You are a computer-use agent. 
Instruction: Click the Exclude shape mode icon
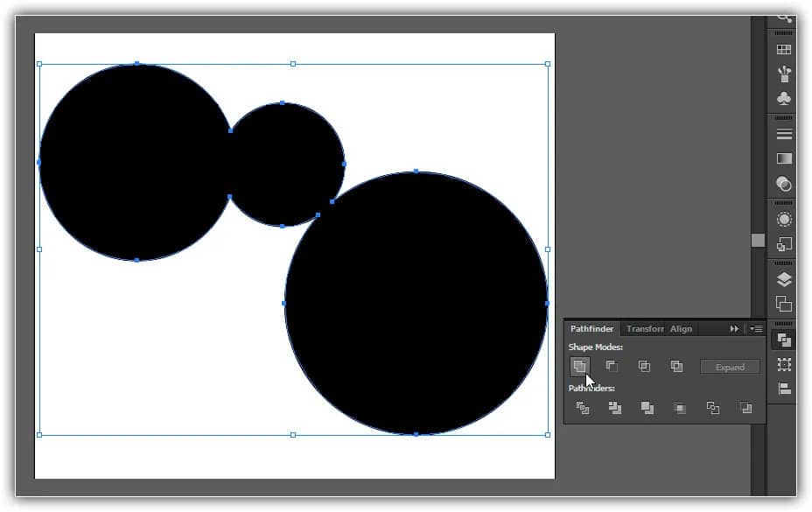click(676, 367)
